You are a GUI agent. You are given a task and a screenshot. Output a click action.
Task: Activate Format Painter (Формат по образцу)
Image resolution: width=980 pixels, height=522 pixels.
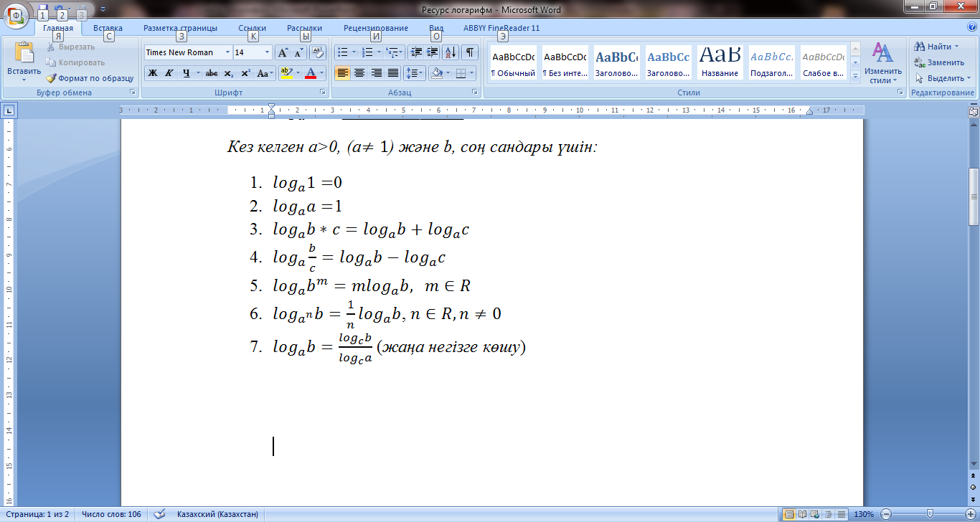click(x=90, y=78)
